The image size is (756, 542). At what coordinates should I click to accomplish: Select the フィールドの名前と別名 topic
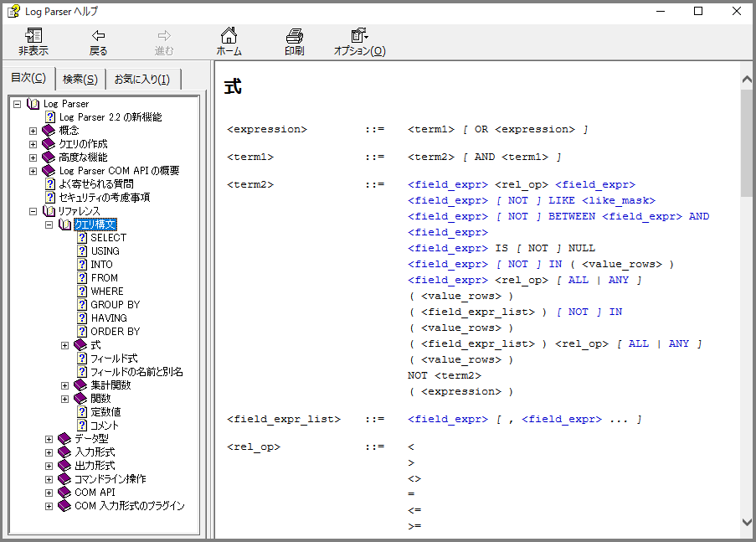[x=137, y=372]
